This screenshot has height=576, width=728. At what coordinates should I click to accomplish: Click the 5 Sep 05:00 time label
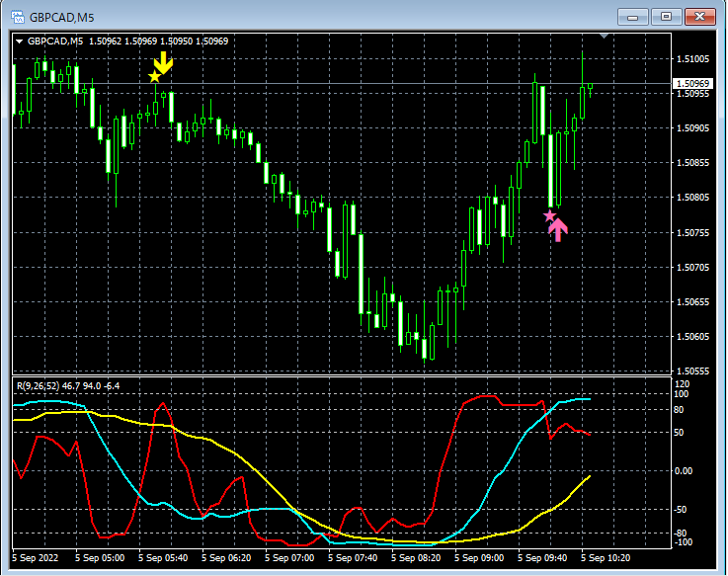pos(100,558)
